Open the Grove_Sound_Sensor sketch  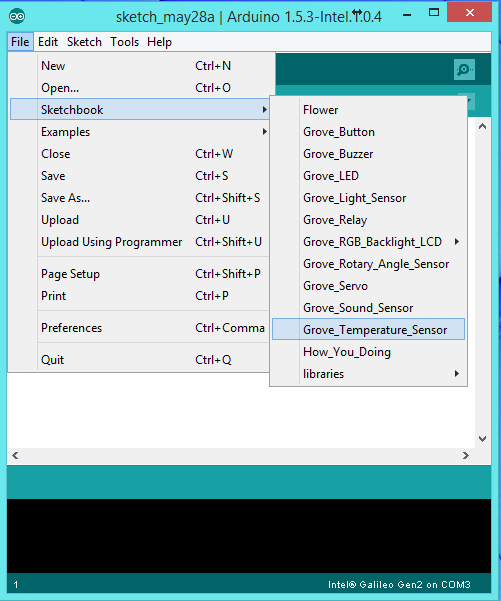click(368, 308)
